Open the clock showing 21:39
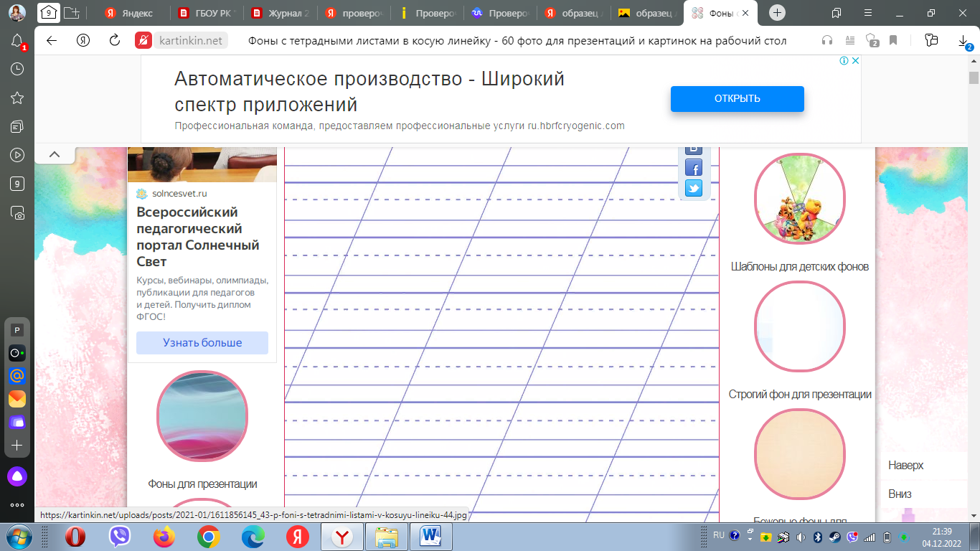Image resolution: width=980 pixels, height=551 pixels. coord(942,536)
